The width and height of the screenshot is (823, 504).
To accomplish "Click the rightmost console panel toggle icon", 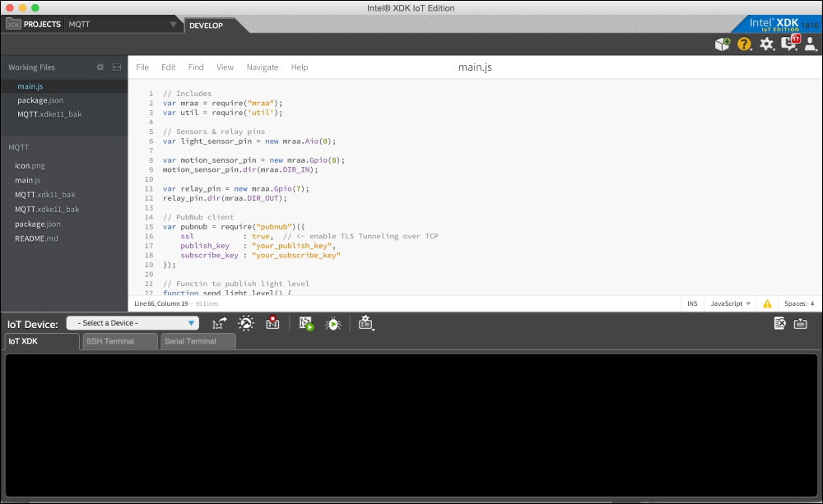I will [801, 324].
